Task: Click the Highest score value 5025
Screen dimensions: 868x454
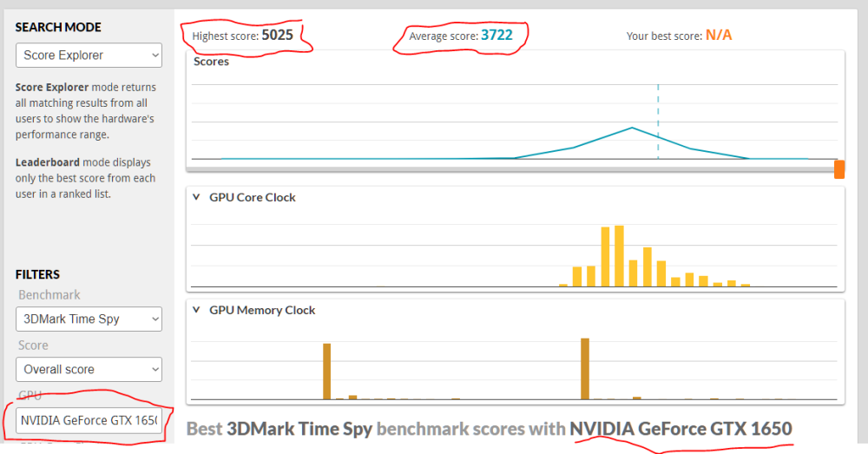Action: [x=277, y=36]
